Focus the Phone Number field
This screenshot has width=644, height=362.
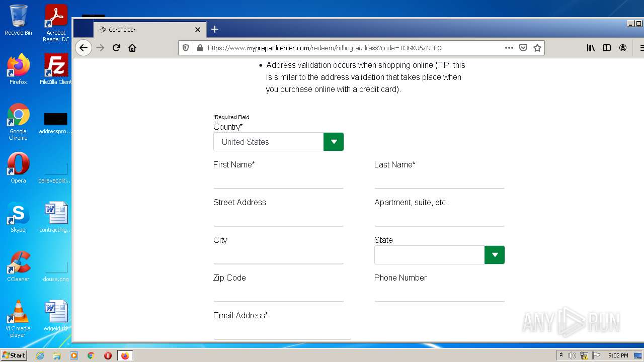coord(439,293)
